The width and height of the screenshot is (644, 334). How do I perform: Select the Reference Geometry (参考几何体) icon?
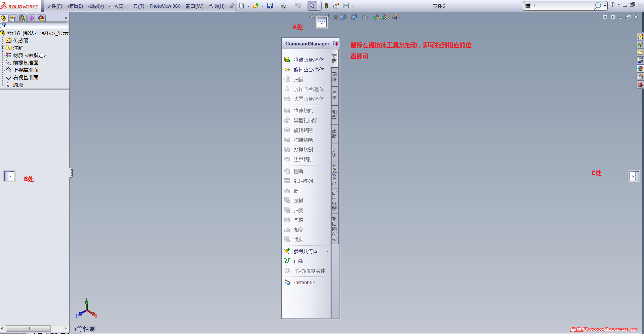pos(287,251)
